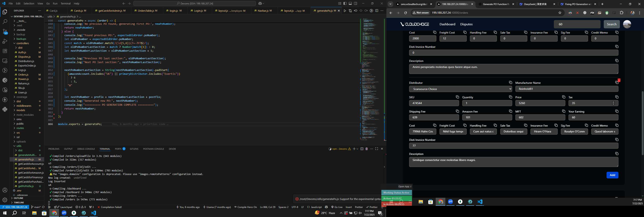This screenshot has height=217, width=644.
Task: Open new terminal launch profile dropdown arrow
Action: click(357, 149)
